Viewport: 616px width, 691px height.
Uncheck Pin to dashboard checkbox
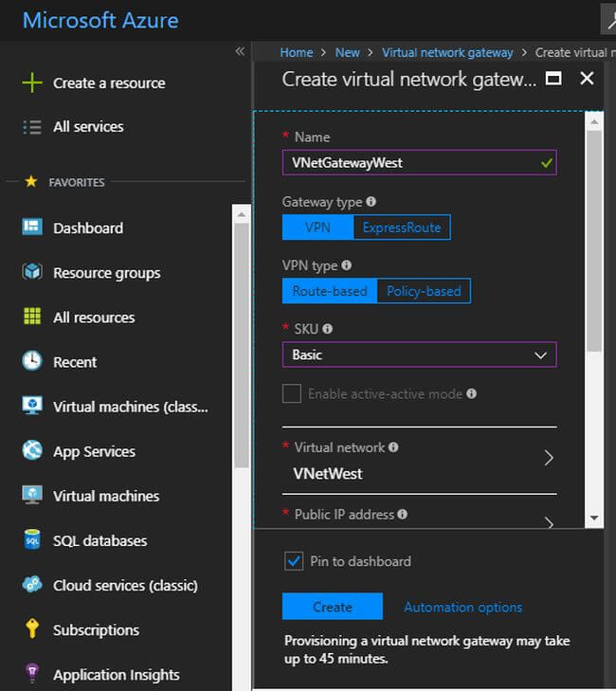click(x=294, y=561)
